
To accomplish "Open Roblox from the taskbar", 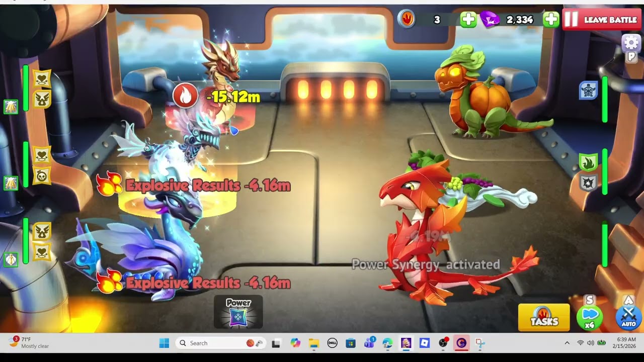I will click(x=425, y=343).
